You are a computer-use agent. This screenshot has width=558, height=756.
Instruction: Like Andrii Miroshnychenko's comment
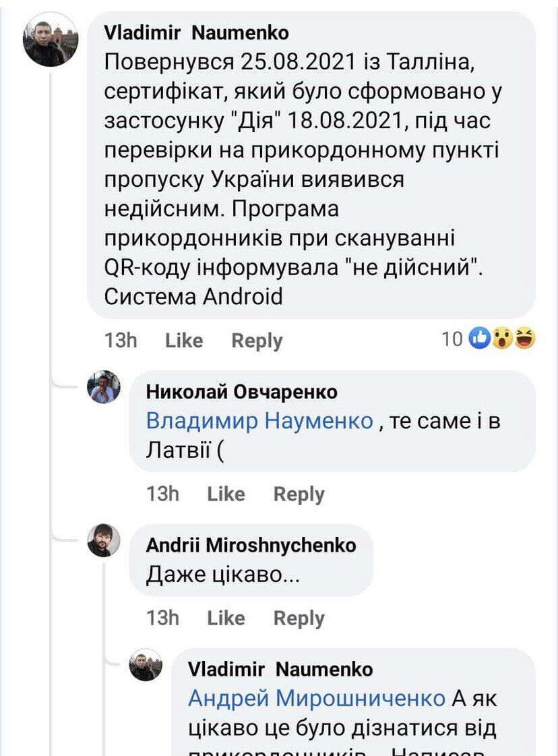coord(227,617)
